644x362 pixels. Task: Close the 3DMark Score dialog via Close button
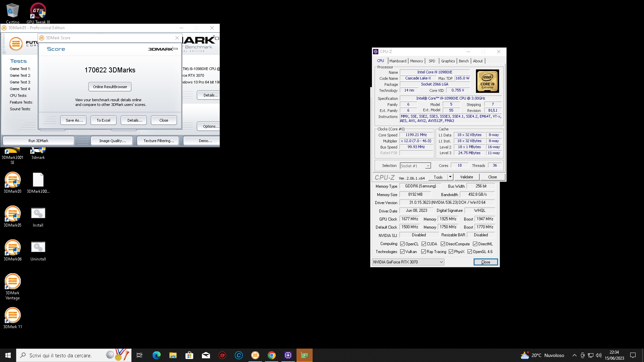coord(164,120)
